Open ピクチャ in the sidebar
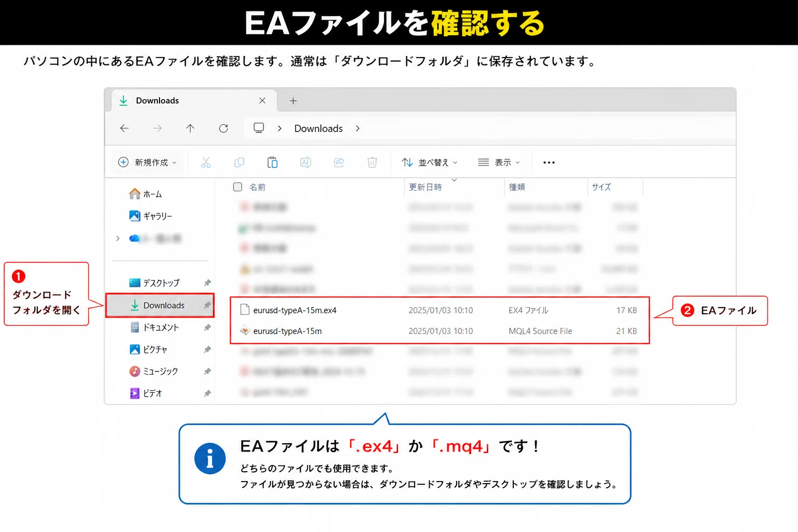The height and width of the screenshot is (532, 798). pyautogui.click(x=149, y=350)
